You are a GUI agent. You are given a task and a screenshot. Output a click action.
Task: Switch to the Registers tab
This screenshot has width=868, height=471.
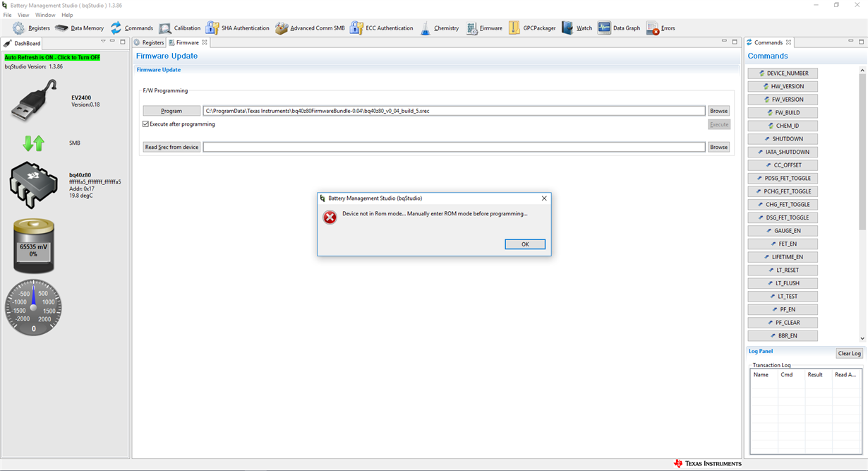pyautogui.click(x=149, y=42)
